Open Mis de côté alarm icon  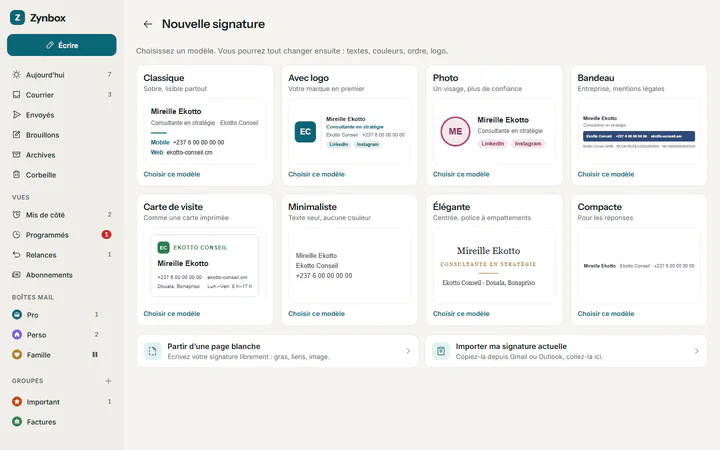tap(17, 214)
